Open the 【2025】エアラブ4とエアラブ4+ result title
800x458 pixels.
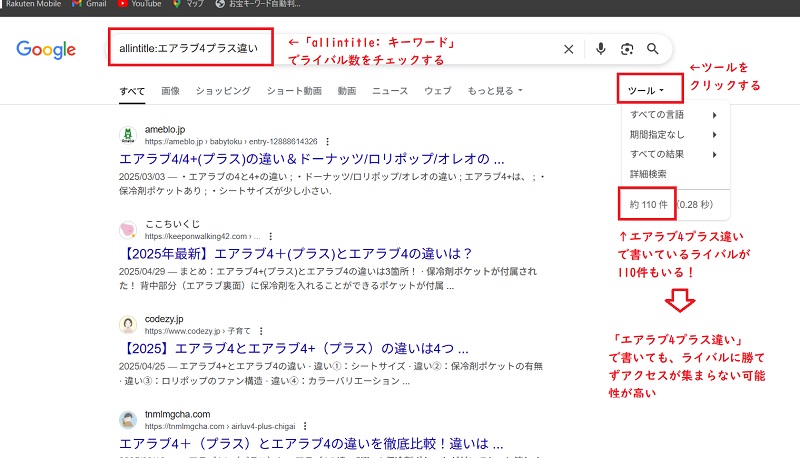coord(295,348)
